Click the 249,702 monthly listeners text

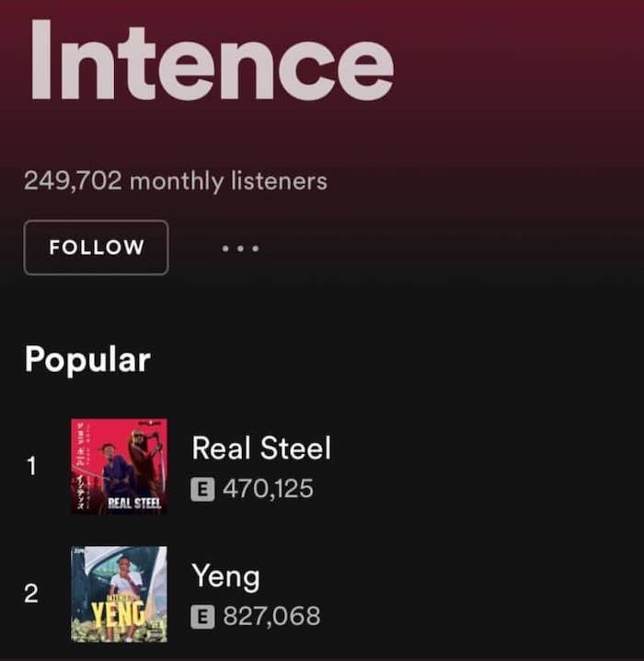[x=176, y=180]
